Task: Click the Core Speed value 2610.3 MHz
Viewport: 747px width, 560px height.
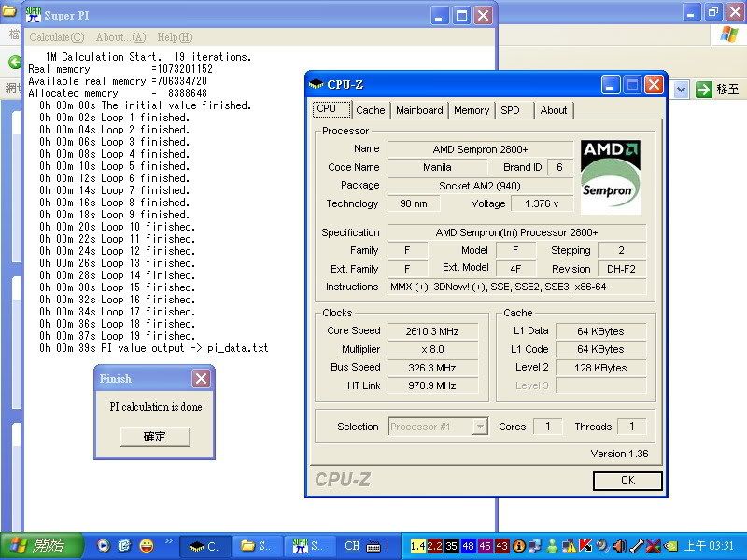Action: [x=432, y=331]
